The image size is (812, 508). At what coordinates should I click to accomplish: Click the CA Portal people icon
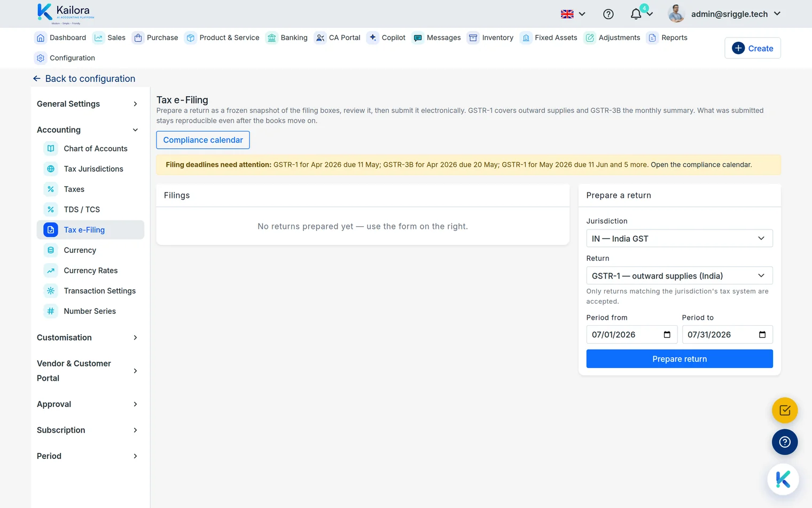point(320,37)
